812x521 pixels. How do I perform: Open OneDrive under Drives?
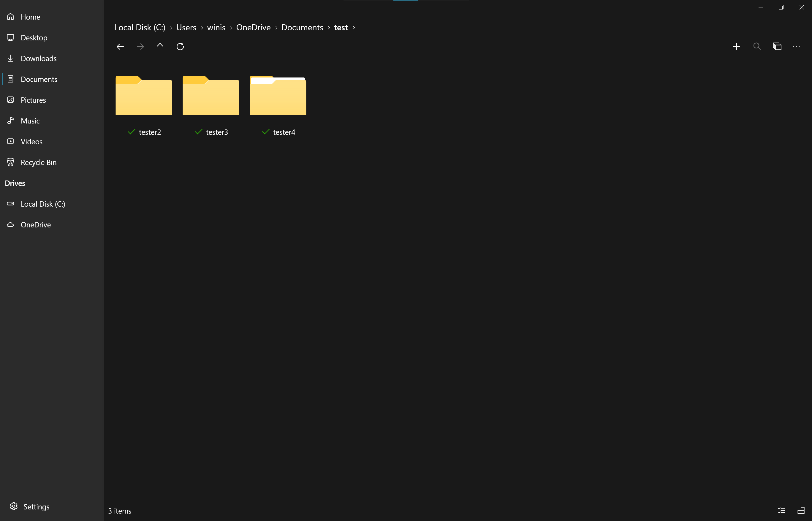pyautogui.click(x=52, y=225)
